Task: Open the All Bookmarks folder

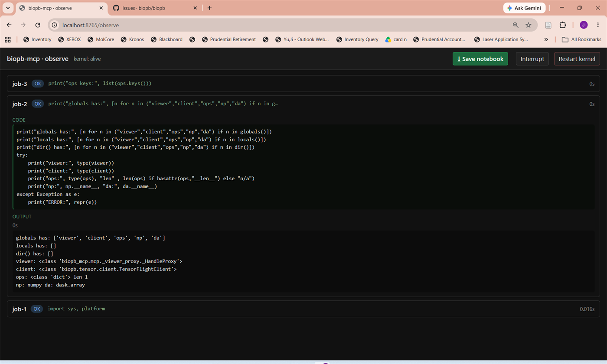Action: point(581,39)
